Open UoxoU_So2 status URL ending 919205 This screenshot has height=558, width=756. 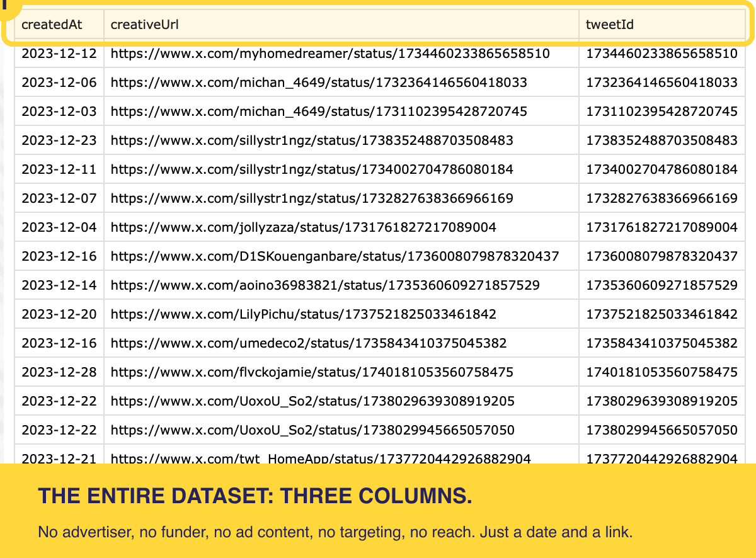312,401
